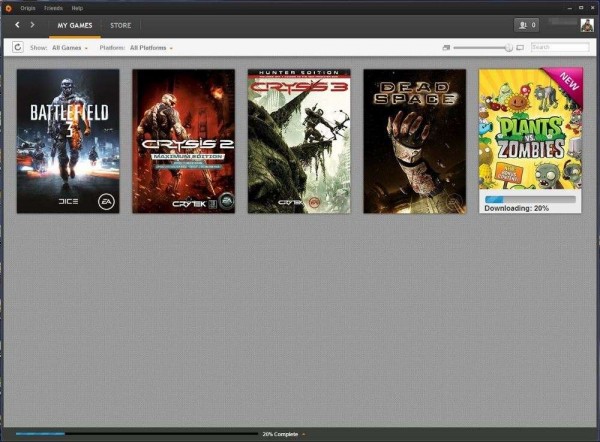Open the Friends menu
The height and width of the screenshot is (442, 600).
(53, 8)
